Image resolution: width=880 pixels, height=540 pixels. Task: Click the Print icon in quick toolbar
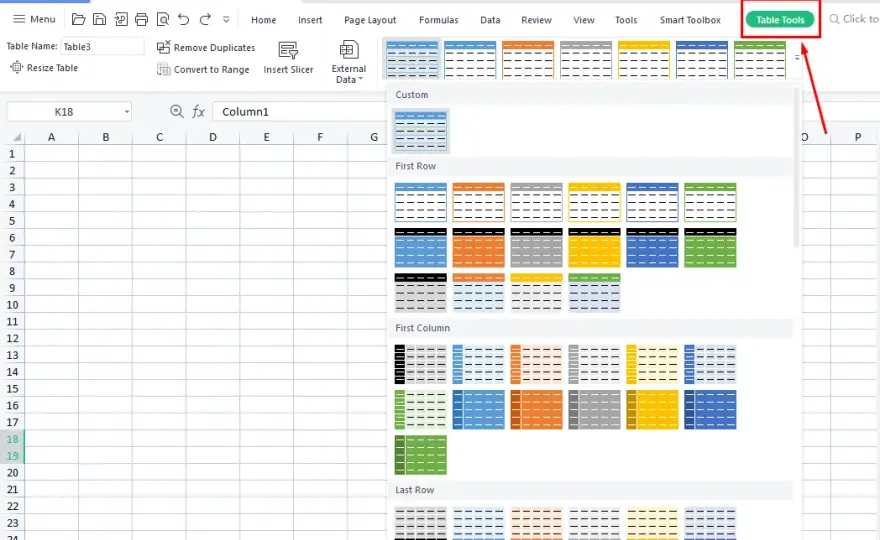point(141,20)
